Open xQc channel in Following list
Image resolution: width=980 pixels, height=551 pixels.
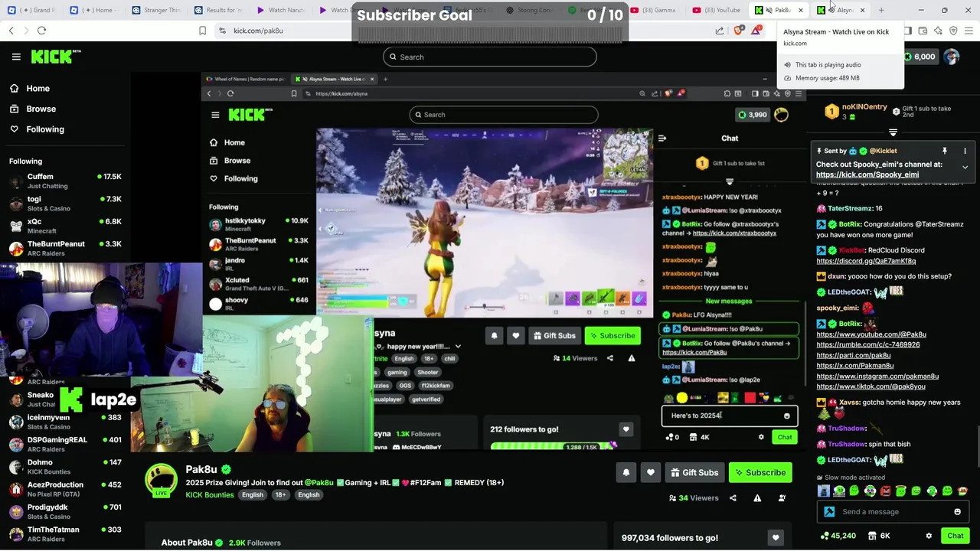[x=65, y=226]
